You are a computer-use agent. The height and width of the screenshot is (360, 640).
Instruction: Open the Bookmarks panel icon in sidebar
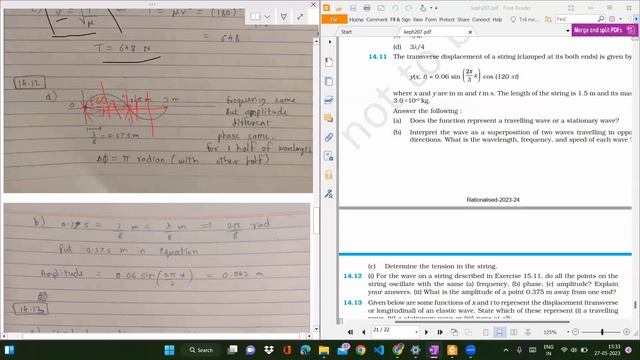[329, 62]
